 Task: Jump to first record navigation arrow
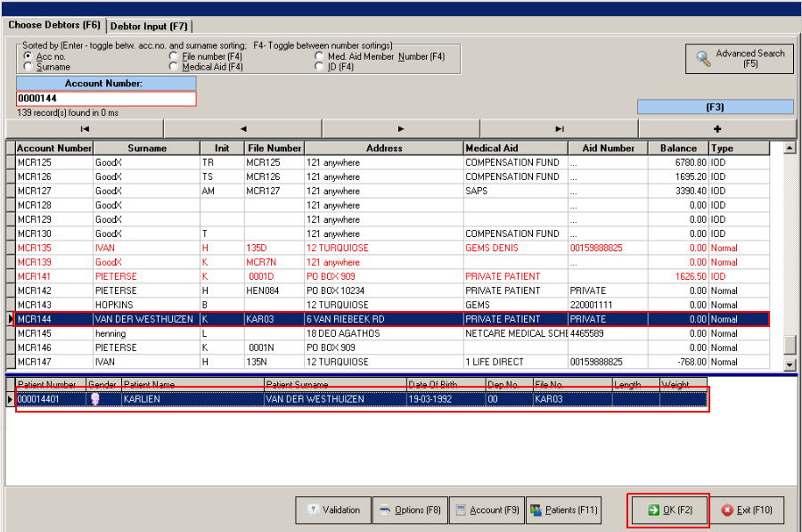pyautogui.click(x=85, y=128)
